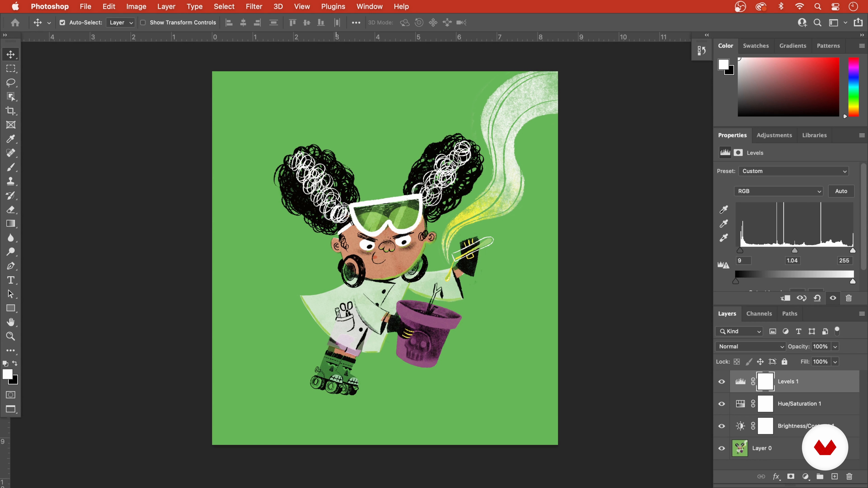
Task: Reset Levels to adjustment defaults
Action: point(817,298)
